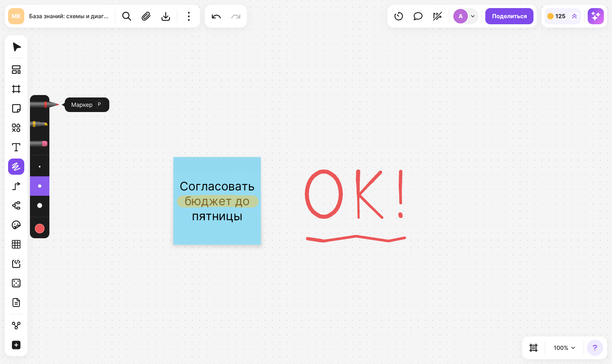
Task: Open the document tool
Action: [16, 303]
